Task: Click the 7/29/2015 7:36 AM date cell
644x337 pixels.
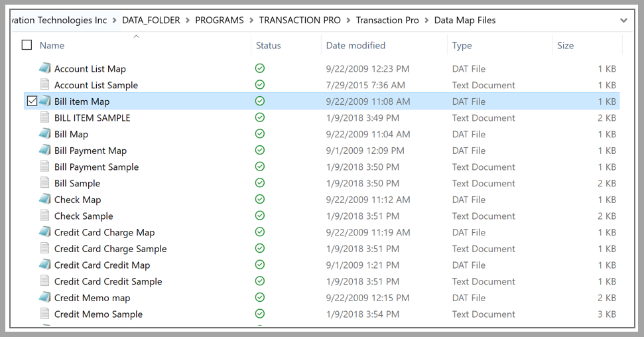Action: click(365, 85)
